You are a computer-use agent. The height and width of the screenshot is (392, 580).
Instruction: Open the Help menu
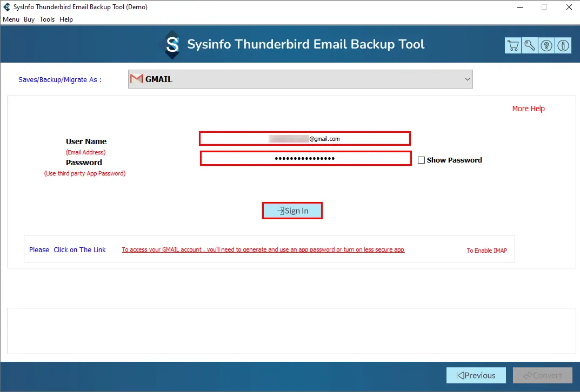point(66,19)
